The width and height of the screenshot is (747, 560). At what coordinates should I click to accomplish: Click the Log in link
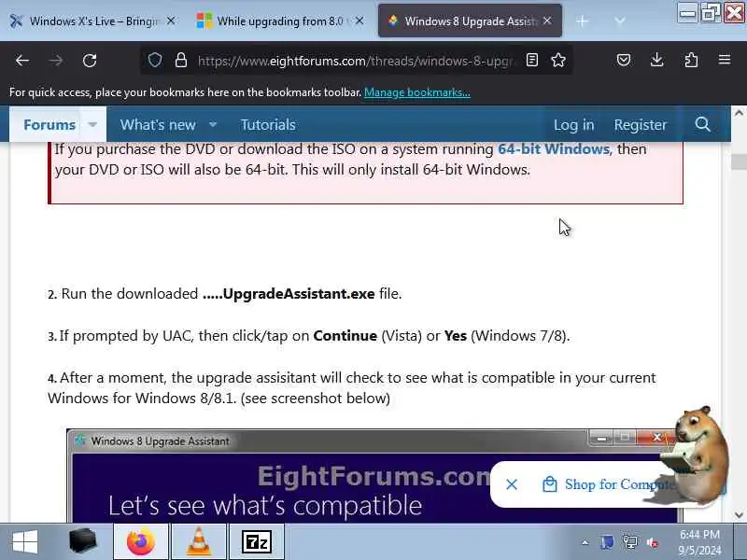573,125
